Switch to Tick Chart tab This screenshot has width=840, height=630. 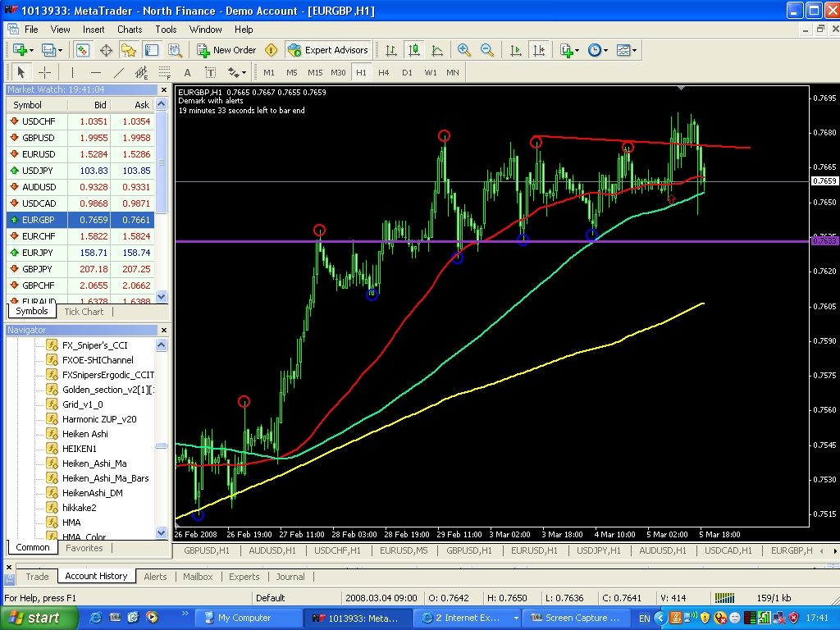tap(84, 312)
